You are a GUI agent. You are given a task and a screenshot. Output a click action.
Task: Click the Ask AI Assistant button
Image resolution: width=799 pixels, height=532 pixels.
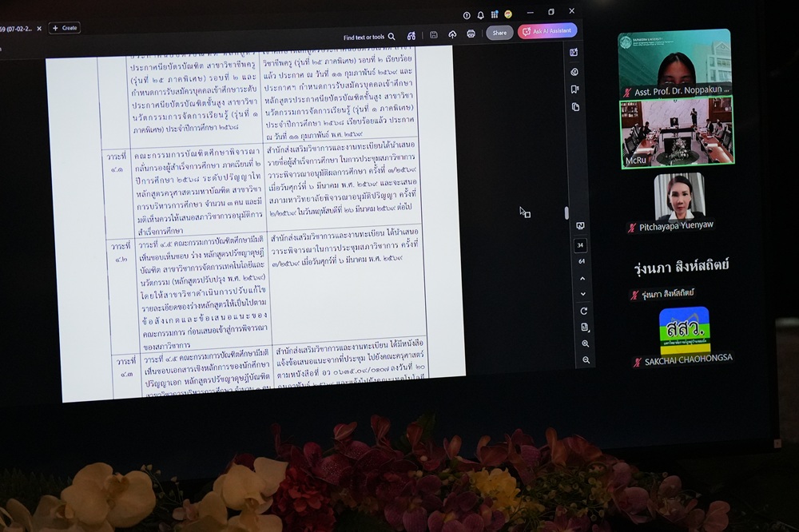[547, 31]
